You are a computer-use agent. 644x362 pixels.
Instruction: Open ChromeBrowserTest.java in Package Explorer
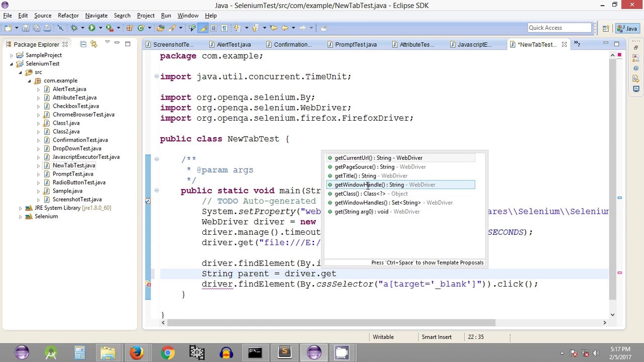click(84, 115)
